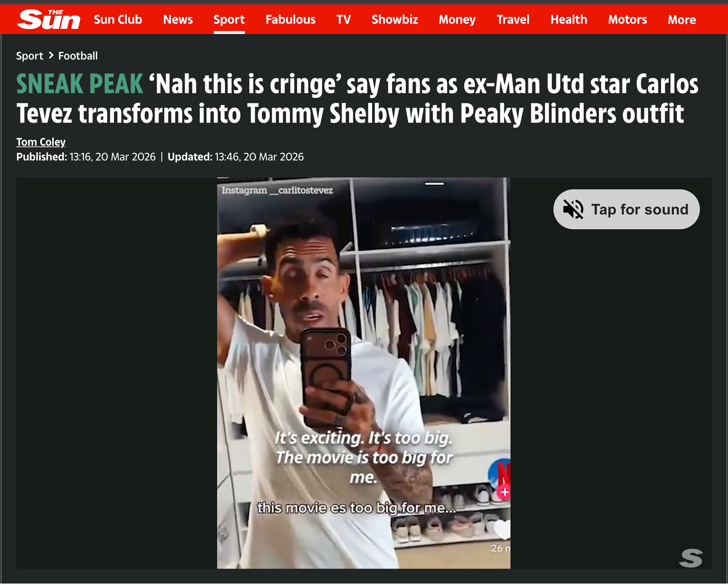Open the Sun Club menu item
728x585 pixels.
point(118,19)
